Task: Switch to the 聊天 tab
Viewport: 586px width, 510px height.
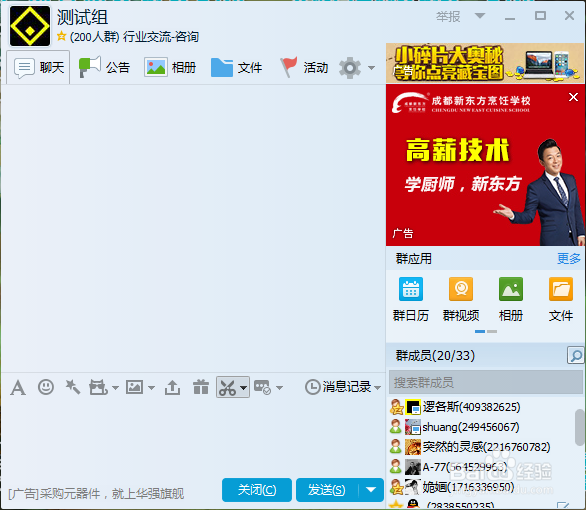Action: (x=38, y=68)
